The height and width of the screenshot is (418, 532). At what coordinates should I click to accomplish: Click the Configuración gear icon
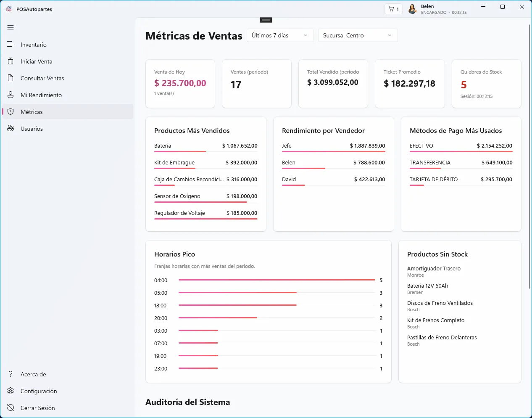(x=11, y=391)
